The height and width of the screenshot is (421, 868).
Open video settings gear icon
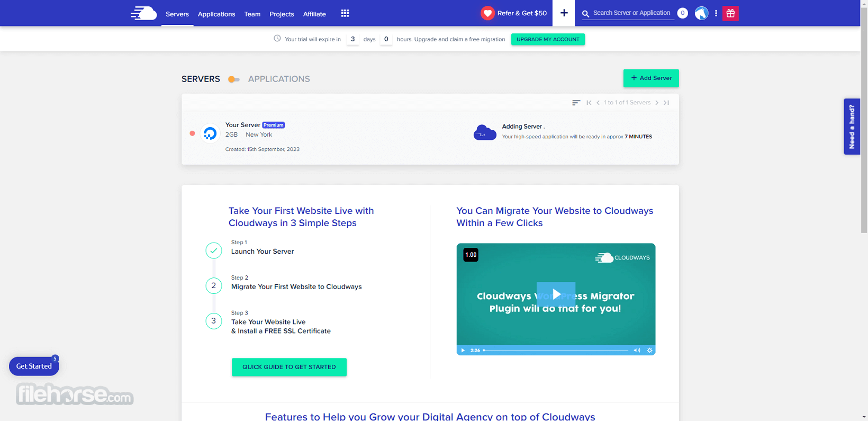tap(649, 350)
